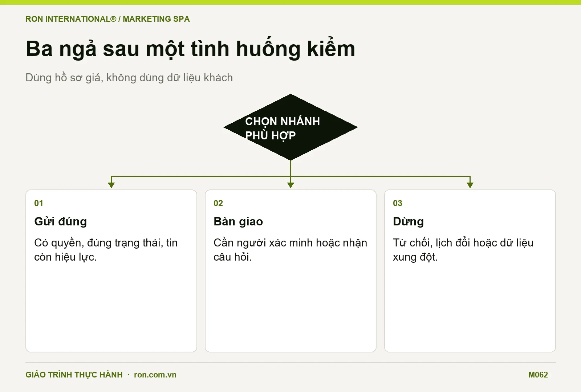Image resolution: width=581 pixels, height=392 pixels.
Task: Click the step number "03"
Action: click(398, 203)
